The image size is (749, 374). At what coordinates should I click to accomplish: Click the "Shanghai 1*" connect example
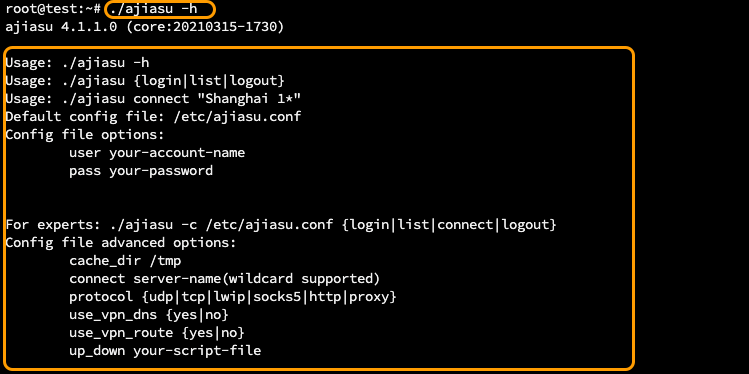click(x=253, y=99)
